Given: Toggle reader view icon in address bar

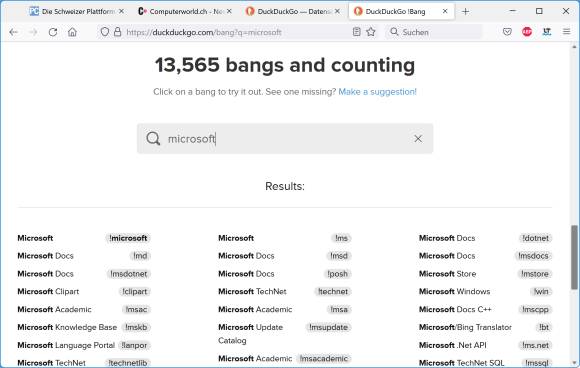Looking at the screenshot, I should click(356, 32).
